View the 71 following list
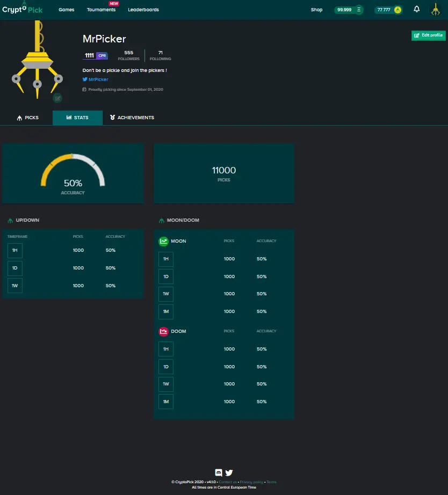Image resolution: width=448 pixels, height=495 pixels. pos(161,55)
